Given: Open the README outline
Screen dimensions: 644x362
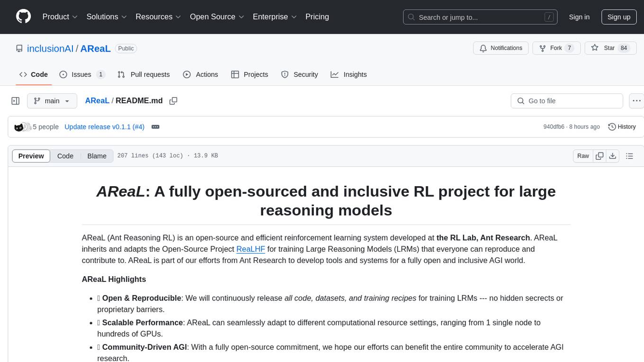Looking at the screenshot, I should point(629,156).
